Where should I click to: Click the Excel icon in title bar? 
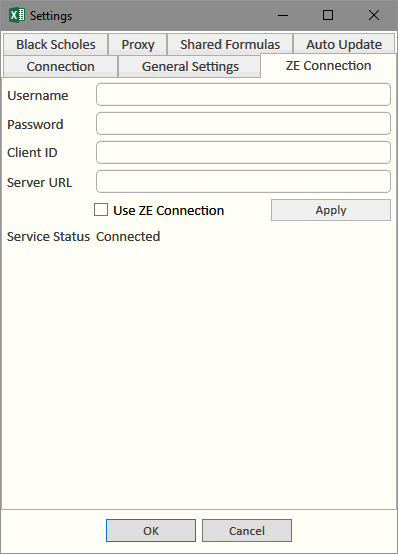click(17, 15)
